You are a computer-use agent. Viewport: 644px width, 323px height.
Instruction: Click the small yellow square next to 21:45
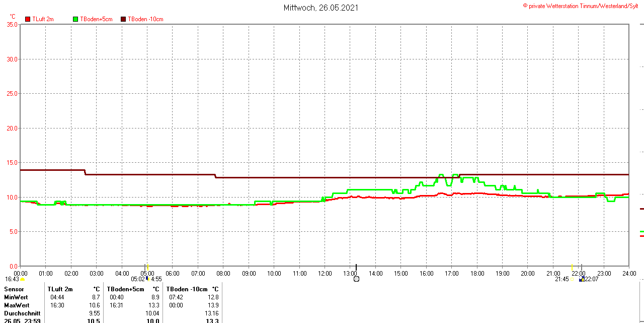[x=572, y=279]
